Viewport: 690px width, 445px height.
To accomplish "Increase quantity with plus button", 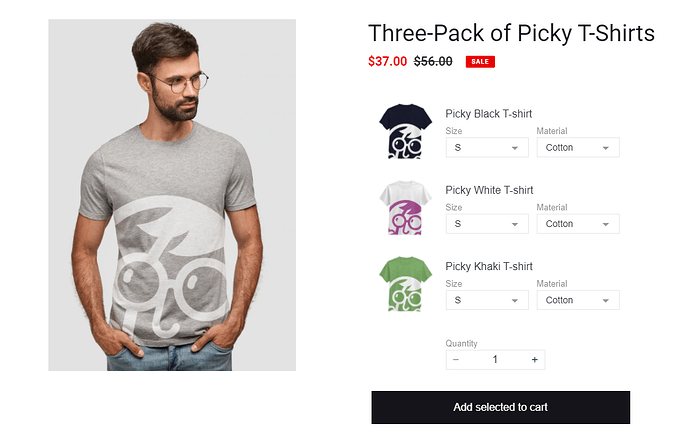I will (x=534, y=360).
